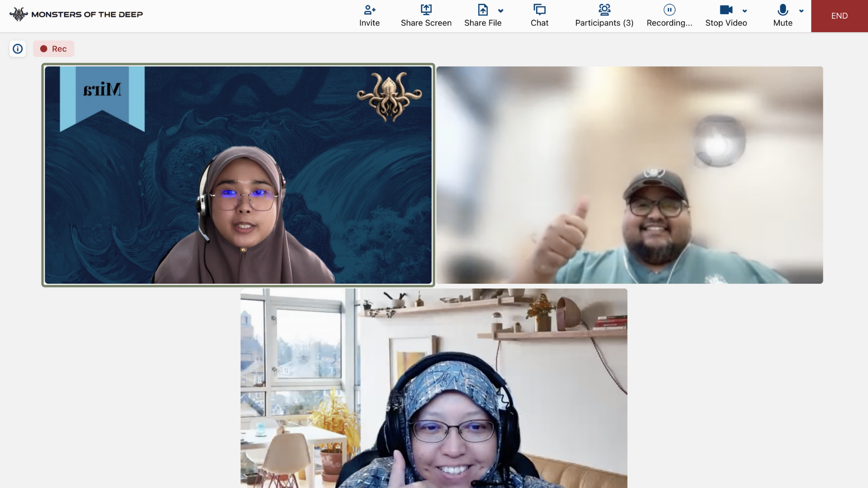Click the red Rec indicator
The height and width of the screenshot is (488, 868).
53,49
